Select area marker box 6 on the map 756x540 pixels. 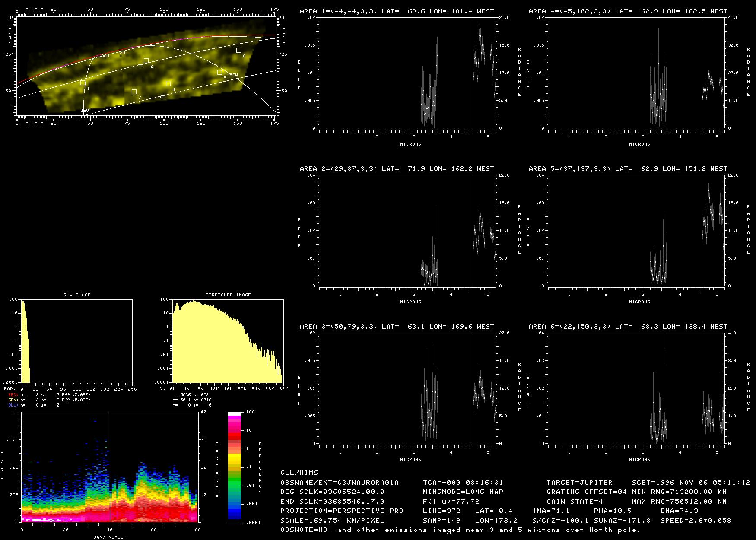(238, 51)
